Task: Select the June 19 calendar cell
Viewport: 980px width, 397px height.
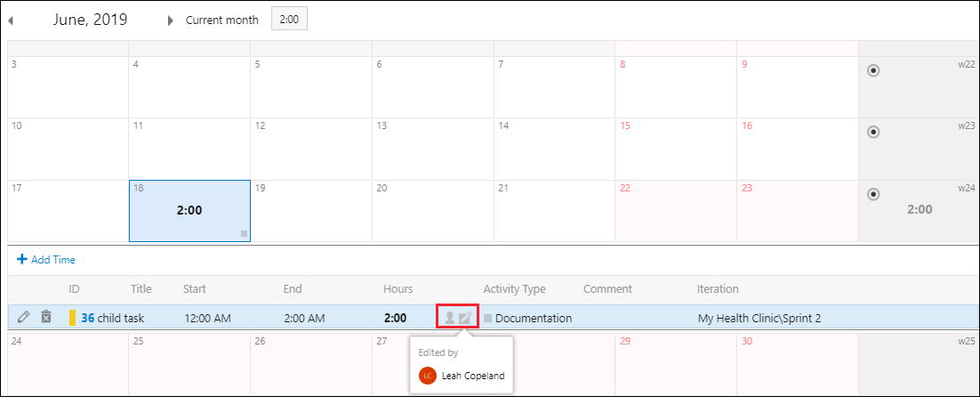Action: pyautogui.click(x=311, y=211)
